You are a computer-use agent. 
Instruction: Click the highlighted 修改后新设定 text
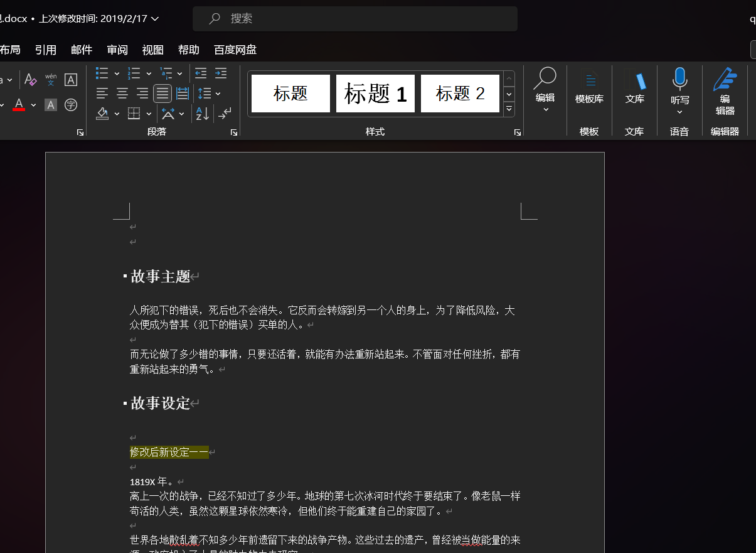click(x=169, y=452)
